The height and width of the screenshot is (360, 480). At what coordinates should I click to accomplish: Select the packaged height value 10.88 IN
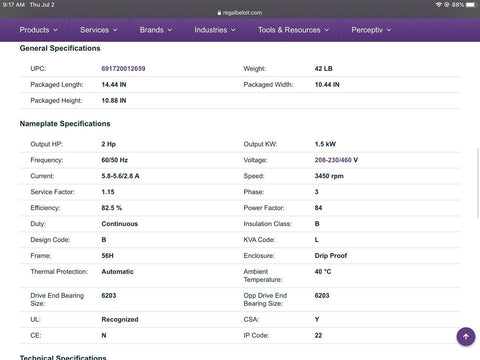(114, 101)
